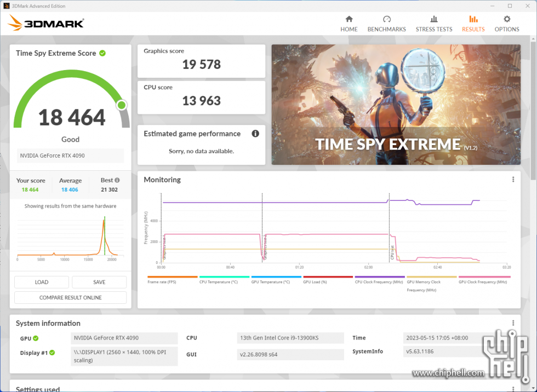Click the Display #1 green checkmark icon

tap(52, 353)
